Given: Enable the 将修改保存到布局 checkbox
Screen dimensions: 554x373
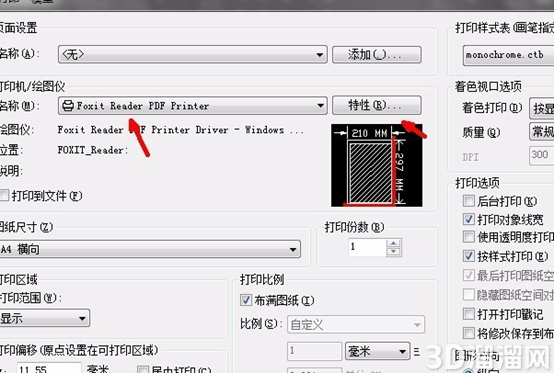Looking at the screenshot, I should point(468,333).
